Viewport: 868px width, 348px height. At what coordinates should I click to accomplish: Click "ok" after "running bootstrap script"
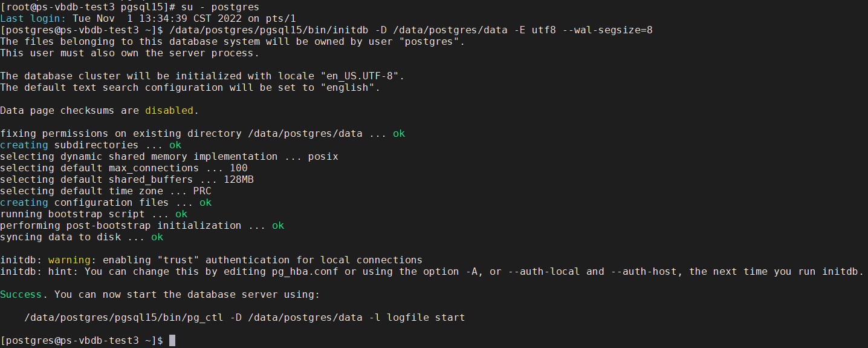click(x=181, y=214)
